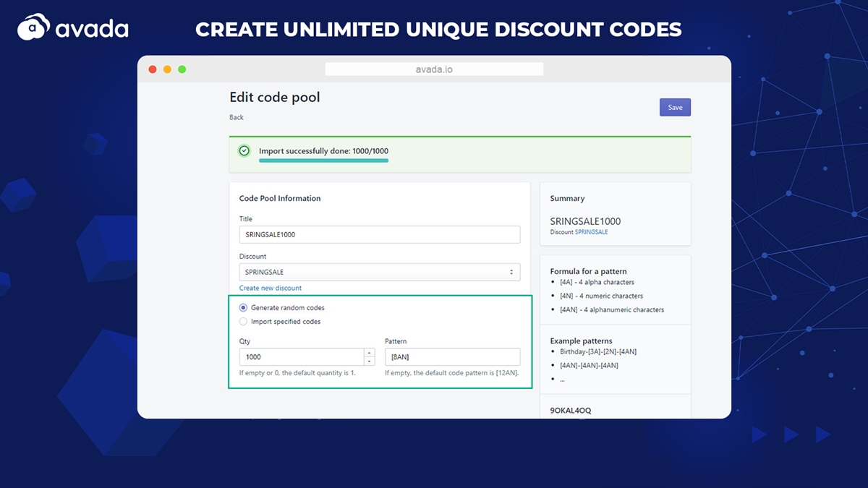Viewport: 868px width, 488px height.
Task: Click the Birthday-[3A]-[2N]-[4AN] example
Action: [x=598, y=351]
